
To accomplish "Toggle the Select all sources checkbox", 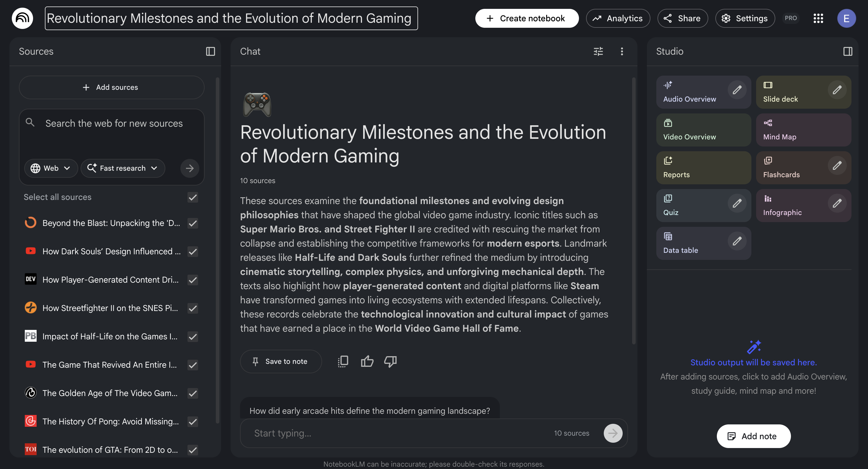I will point(193,197).
